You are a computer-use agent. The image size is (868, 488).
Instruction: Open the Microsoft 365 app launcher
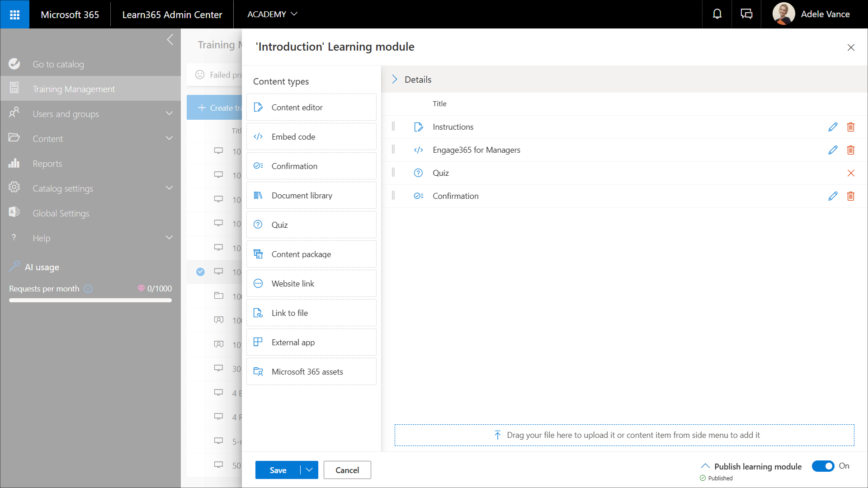click(x=14, y=14)
